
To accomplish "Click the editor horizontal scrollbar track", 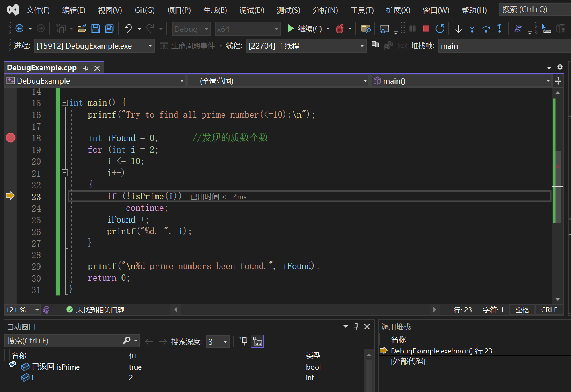I will pos(305,310).
